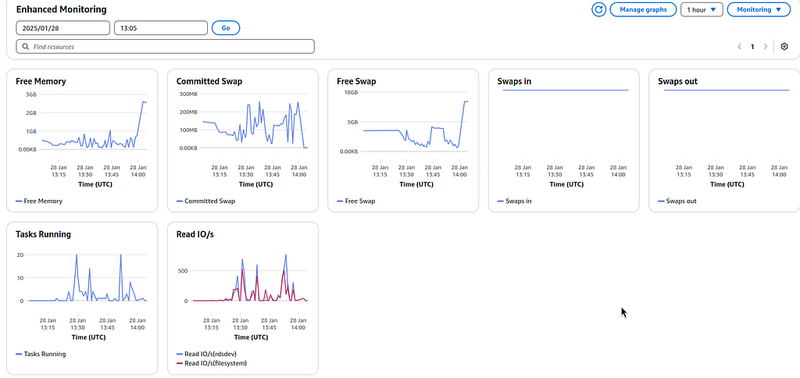Click the Manage graphs button
Image resolution: width=800 pixels, height=378 pixels.
pyautogui.click(x=643, y=10)
